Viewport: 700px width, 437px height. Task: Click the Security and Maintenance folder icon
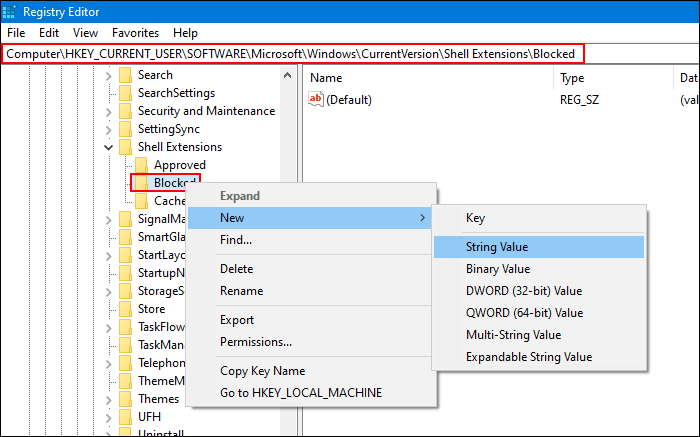[x=125, y=111]
